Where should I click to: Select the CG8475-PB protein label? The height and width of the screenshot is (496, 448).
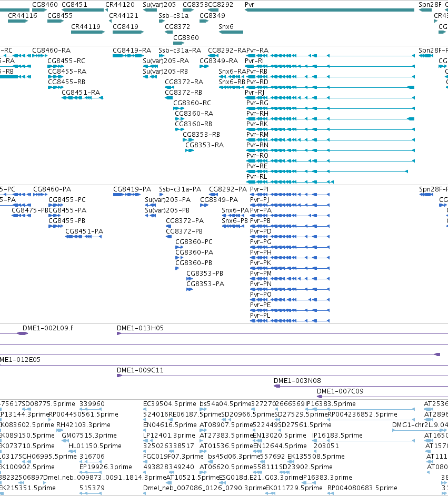click(x=30, y=210)
